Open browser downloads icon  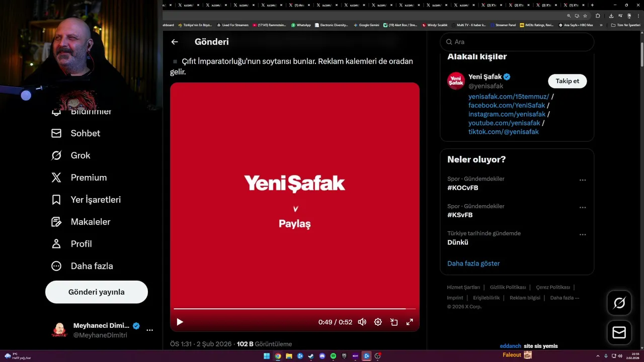(611, 16)
